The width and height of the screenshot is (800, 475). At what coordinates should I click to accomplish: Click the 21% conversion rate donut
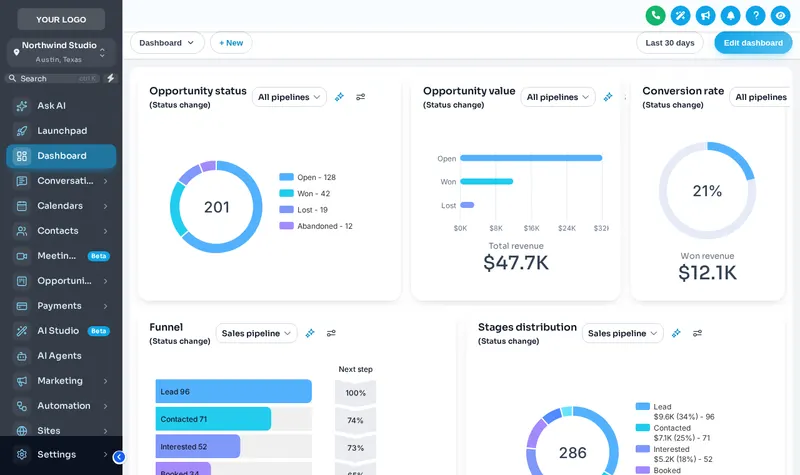click(x=707, y=191)
